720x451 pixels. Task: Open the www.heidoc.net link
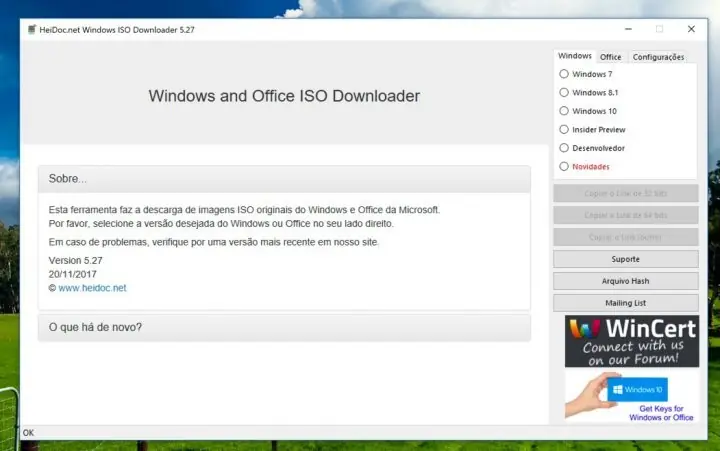(92, 288)
